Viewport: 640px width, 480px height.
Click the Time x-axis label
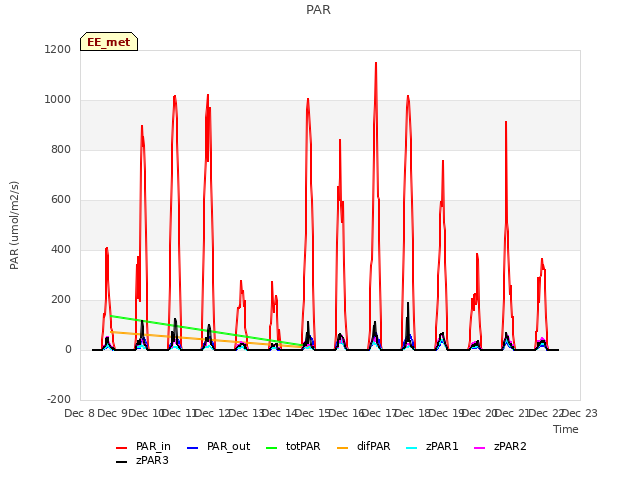click(566, 429)
